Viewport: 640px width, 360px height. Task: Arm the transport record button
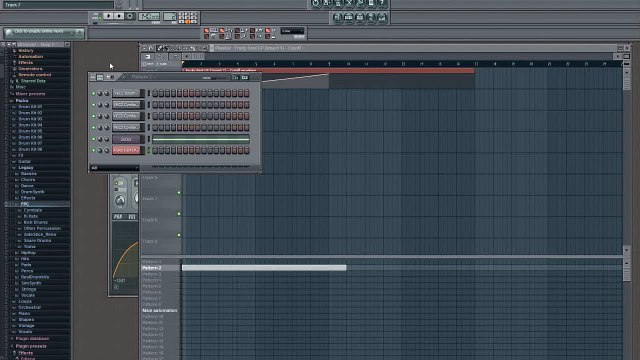tap(130, 16)
